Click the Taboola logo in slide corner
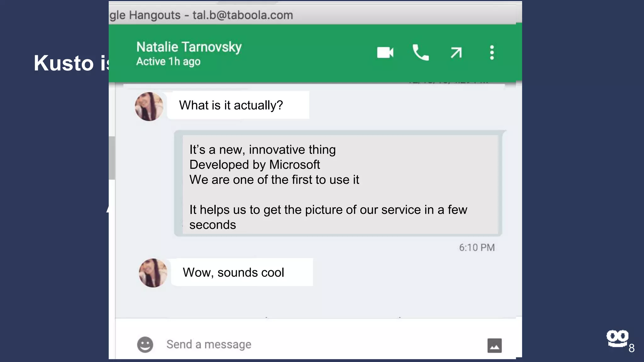 [x=617, y=338]
